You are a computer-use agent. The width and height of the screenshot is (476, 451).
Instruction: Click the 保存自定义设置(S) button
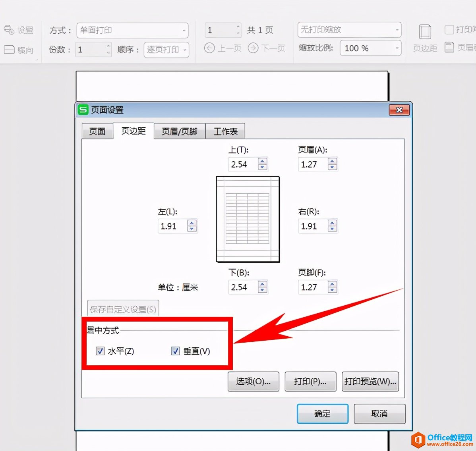(x=123, y=309)
